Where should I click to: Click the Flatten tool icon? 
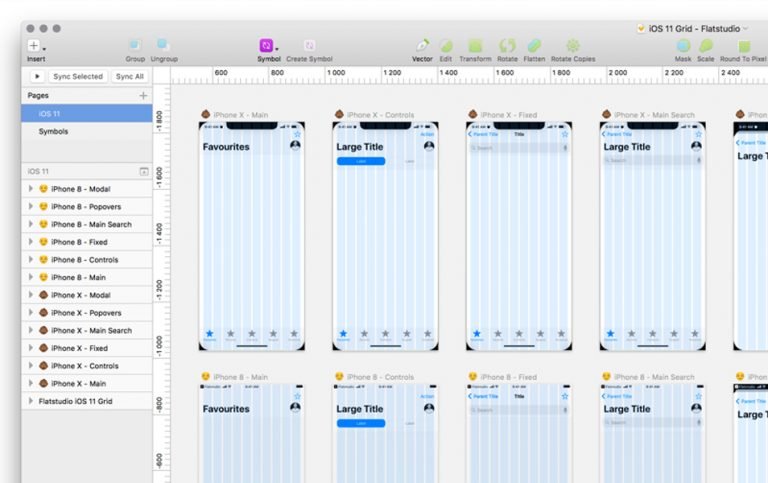pyautogui.click(x=534, y=46)
